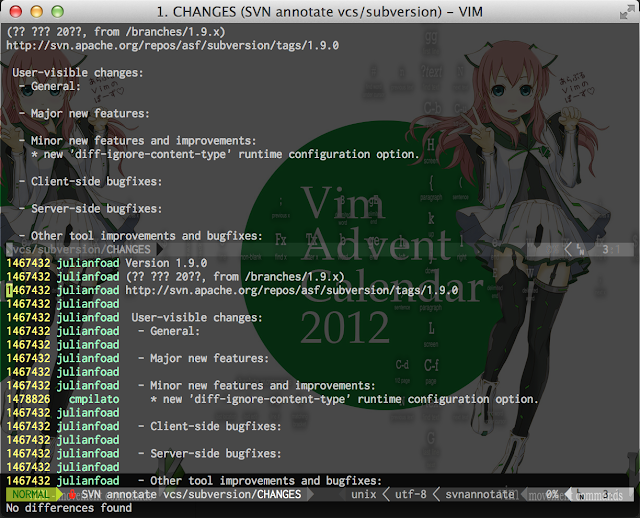
Task: Click the NORMAL mode indicator in statusline
Action: click(31, 494)
